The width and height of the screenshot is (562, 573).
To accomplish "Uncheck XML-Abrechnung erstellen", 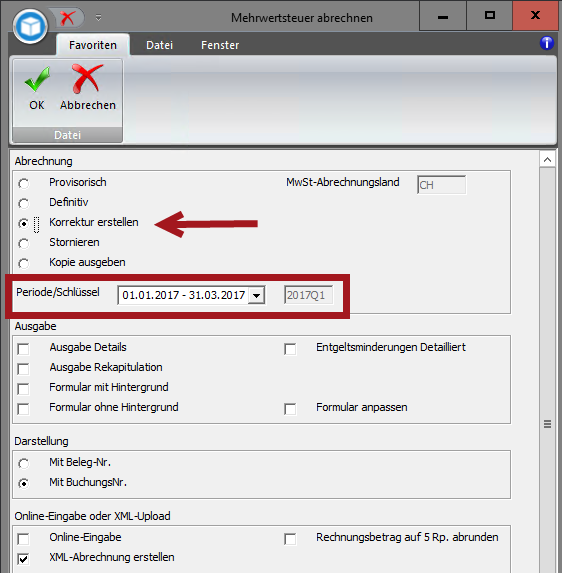I will point(23,558).
